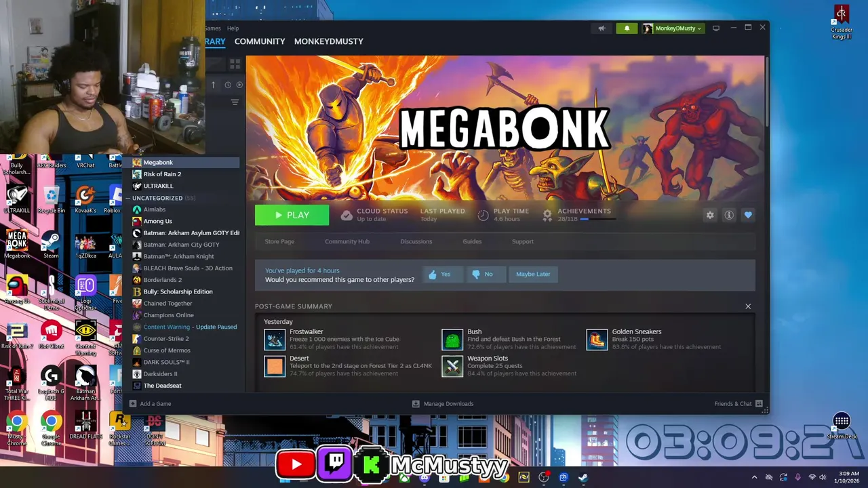868x488 pixels.
Task: Open Steam notifications bell
Action: 627,28
